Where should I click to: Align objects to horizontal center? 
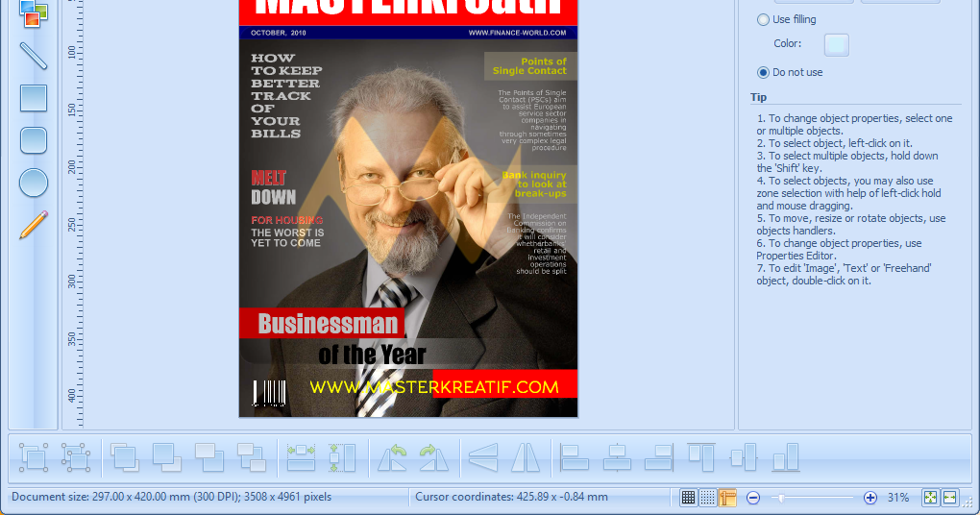617,457
